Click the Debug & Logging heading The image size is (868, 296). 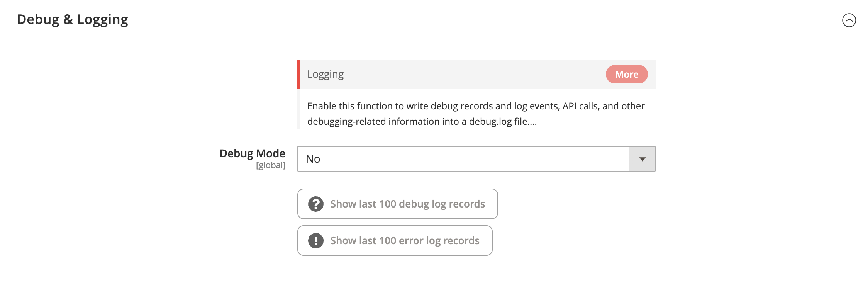(73, 19)
